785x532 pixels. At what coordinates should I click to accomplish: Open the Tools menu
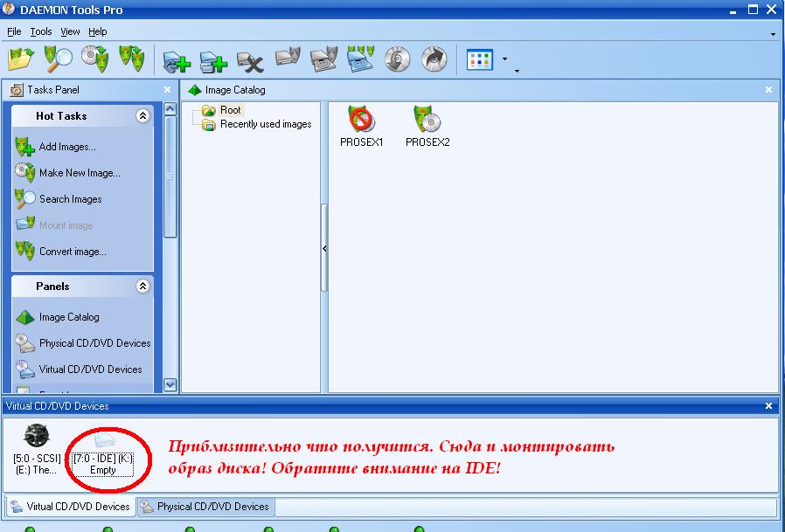point(40,31)
